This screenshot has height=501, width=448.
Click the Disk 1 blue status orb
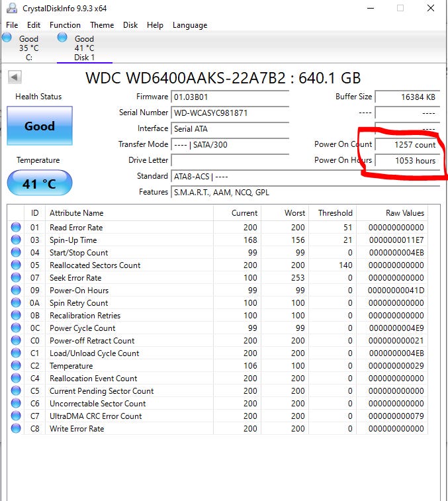click(62, 37)
